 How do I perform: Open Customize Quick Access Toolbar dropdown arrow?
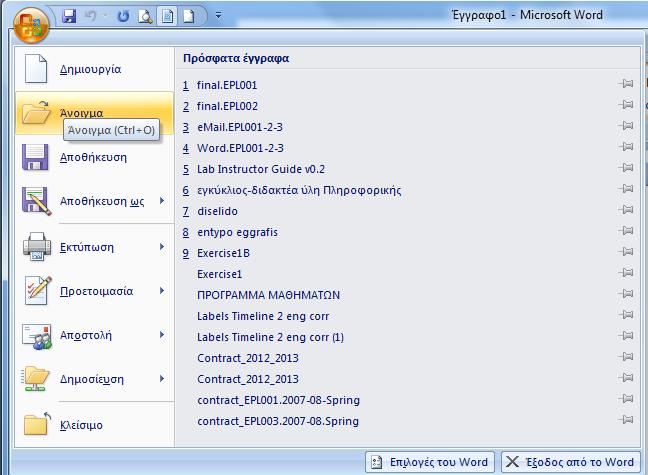(x=218, y=16)
